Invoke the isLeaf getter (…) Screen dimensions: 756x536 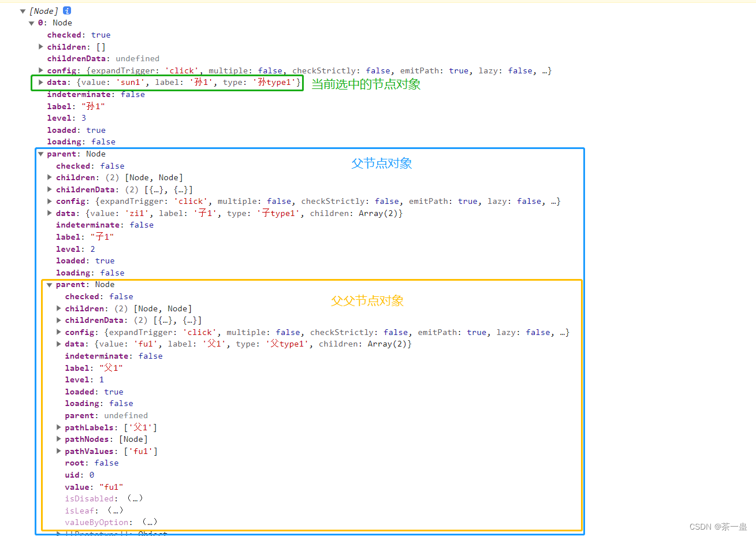[116, 511]
